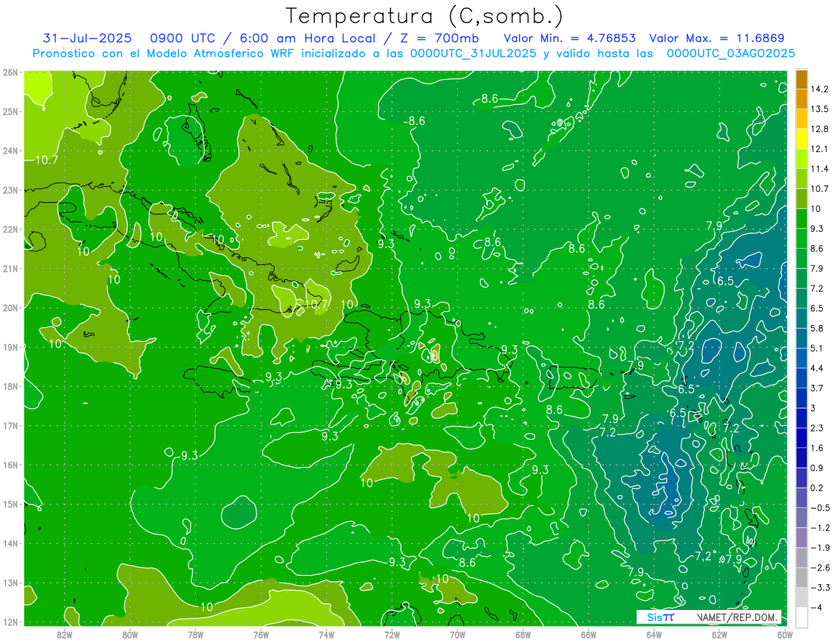The image size is (834, 644).
Task: Click the 72W longitude axis label
Action: tap(392, 634)
